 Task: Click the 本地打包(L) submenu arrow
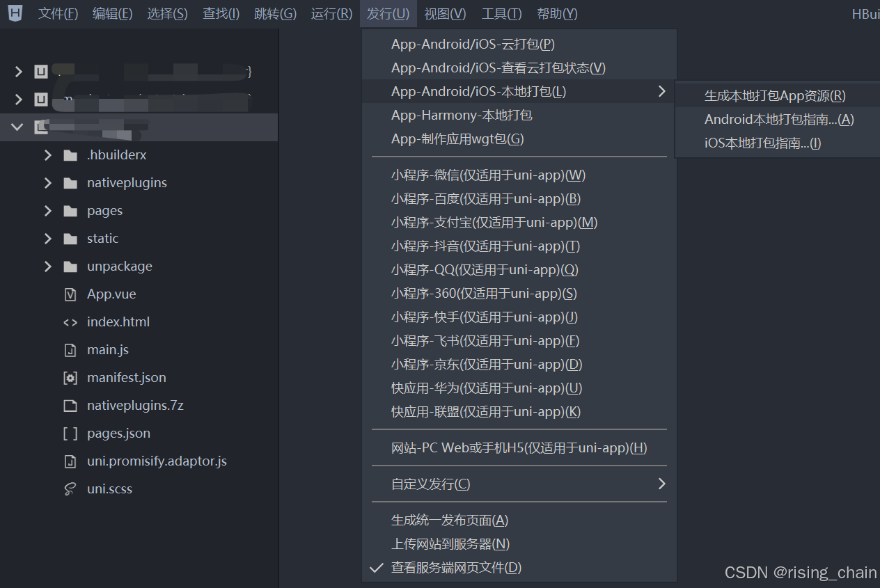tap(661, 91)
